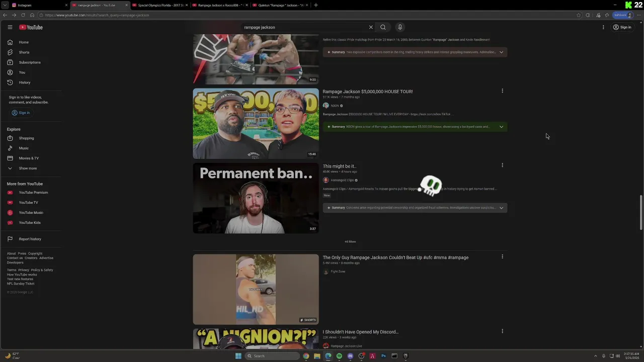Bookmark this page with star icon
This screenshot has height=362, width=644.
point(579,15)
